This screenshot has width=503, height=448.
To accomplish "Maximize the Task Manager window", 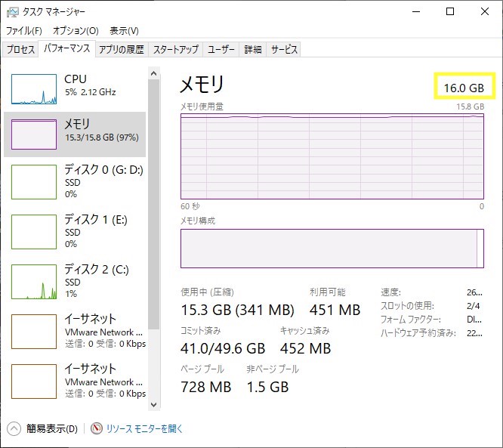I will tap(450, 12).
